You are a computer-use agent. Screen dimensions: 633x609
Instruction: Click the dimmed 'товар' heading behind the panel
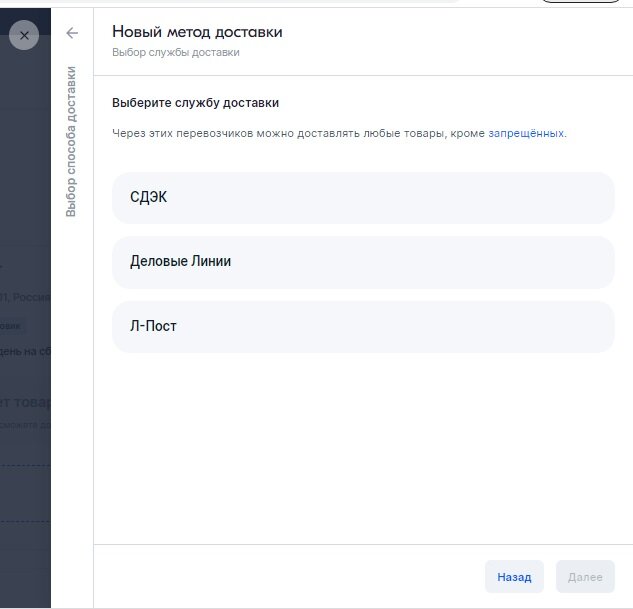pos(25,402)
